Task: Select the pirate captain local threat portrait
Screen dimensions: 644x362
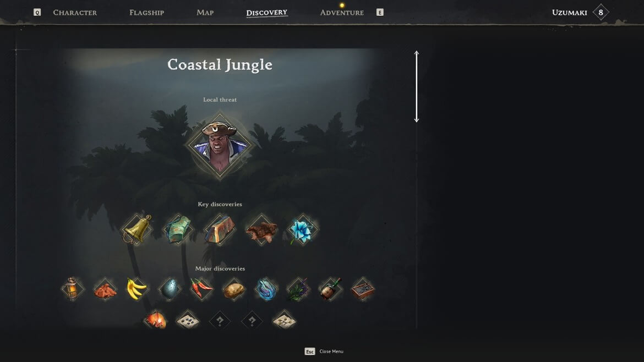Action: [220, 146]
